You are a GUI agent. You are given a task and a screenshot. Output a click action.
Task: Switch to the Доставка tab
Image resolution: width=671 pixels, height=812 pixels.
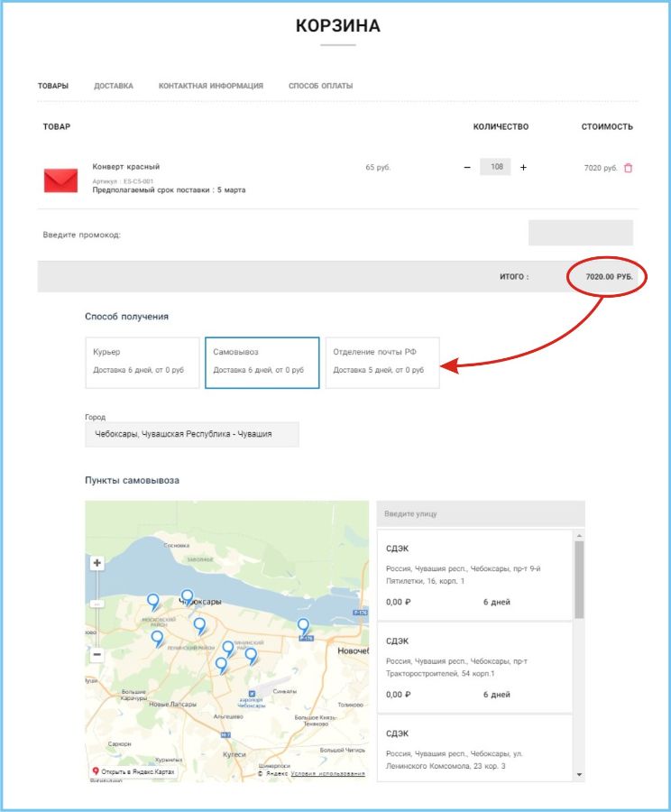(114, 87)
